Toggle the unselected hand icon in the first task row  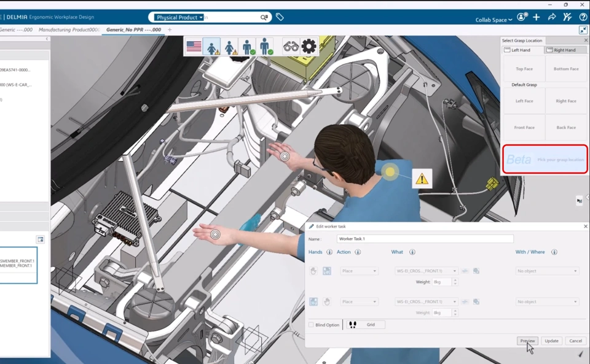coord(313,271)
